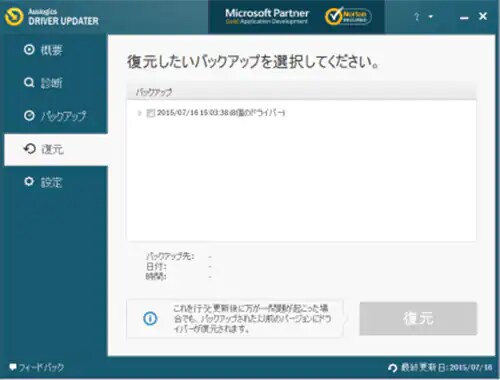The height and width of the screenshot is (380, 500).
Task: Open dropdown arrow next to help
Action: [431, 16]
